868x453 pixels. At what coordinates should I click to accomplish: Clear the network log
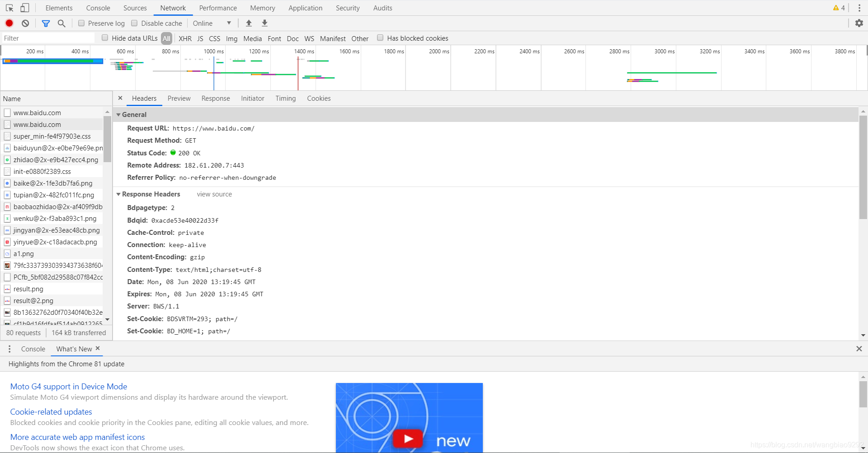(25, 23)
